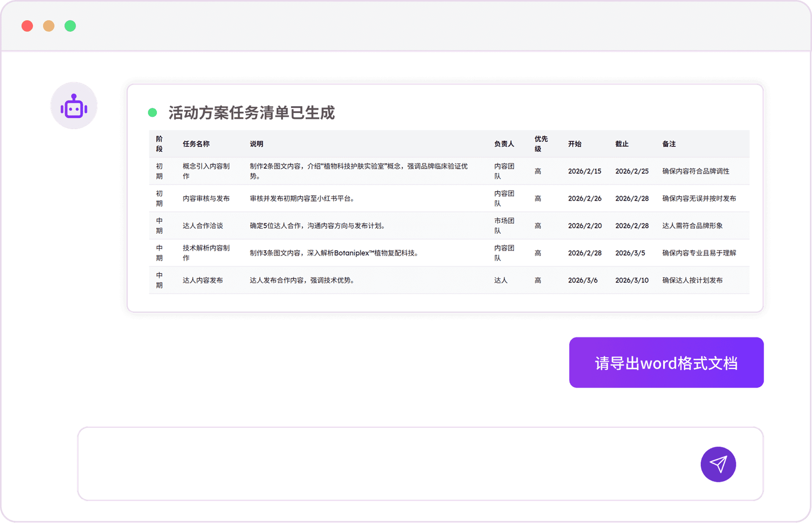Click the 优先级 column header
This screenshot has width=812, height=523.
540,143
